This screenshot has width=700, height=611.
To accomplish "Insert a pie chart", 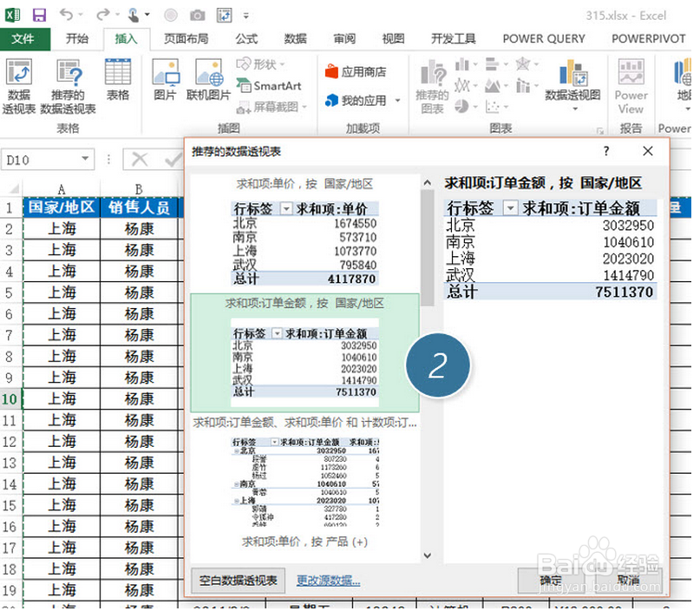I will click(461, 106).
